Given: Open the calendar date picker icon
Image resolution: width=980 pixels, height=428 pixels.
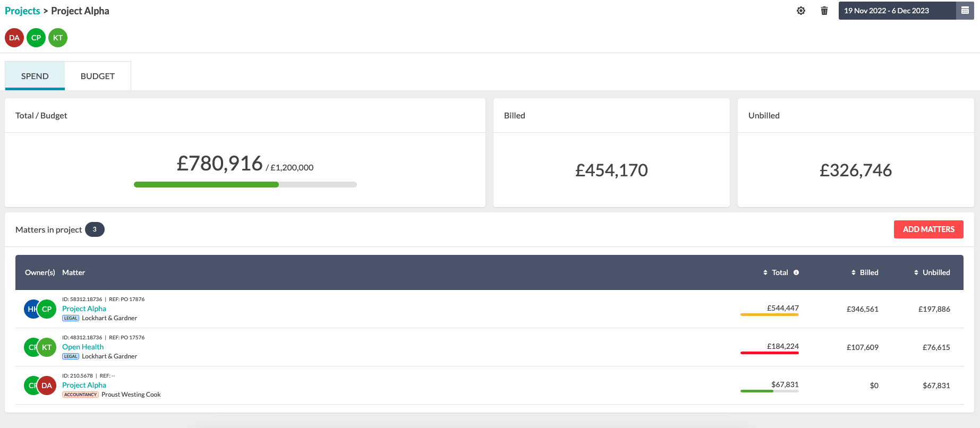Looking at the screenshot, I should 965,11.
